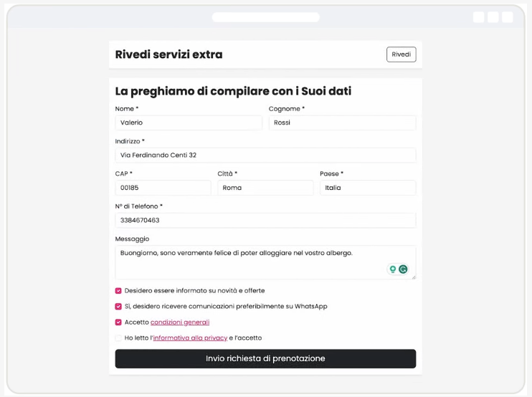Uncheck the novità e offerte checkbox

[x=118, y=290]
